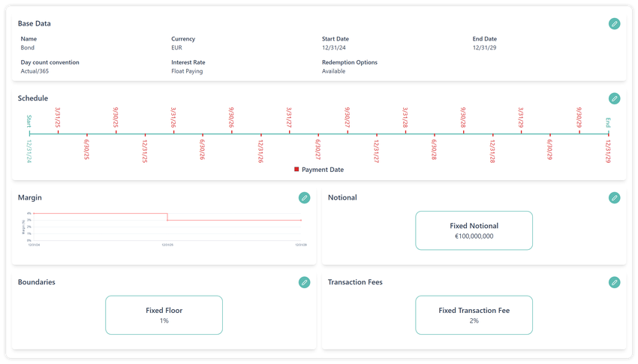Click the Notional panel edit pencil
The width and height of the screenshot is (638, 364).
(614, 197)
